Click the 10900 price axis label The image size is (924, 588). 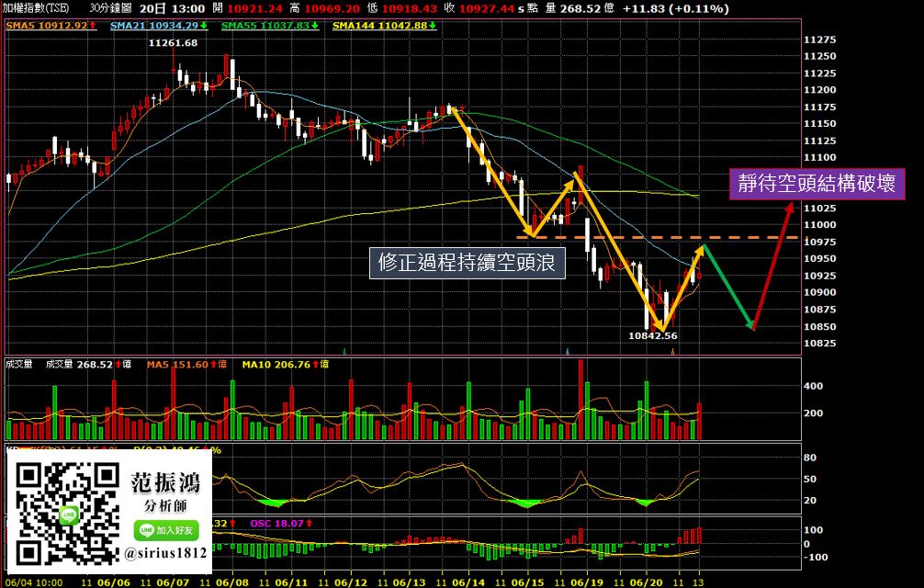coord(819,292)
